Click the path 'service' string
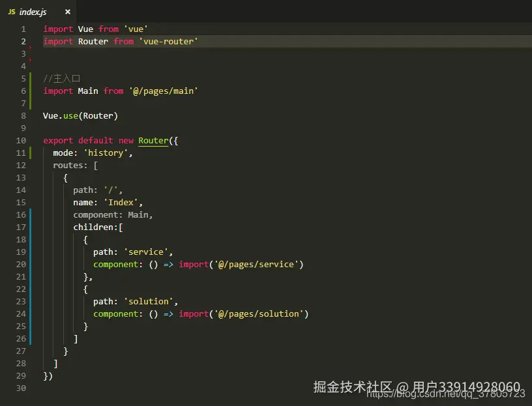The width and height of the screenshot is (532, 406). tap(146, 252)
